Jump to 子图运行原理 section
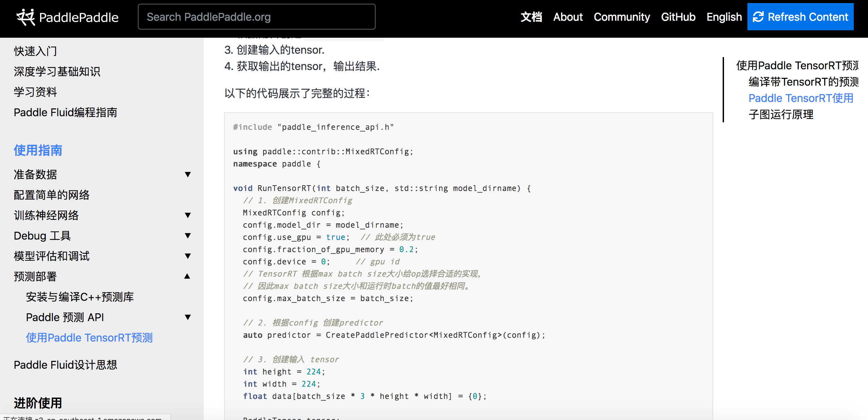The height and width of the screenshot is (420, 868). point(781,115)
